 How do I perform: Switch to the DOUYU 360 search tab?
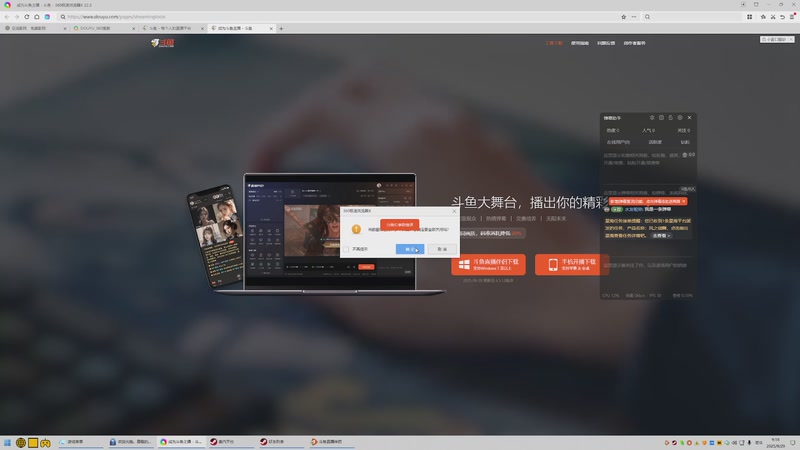point(104,29)
